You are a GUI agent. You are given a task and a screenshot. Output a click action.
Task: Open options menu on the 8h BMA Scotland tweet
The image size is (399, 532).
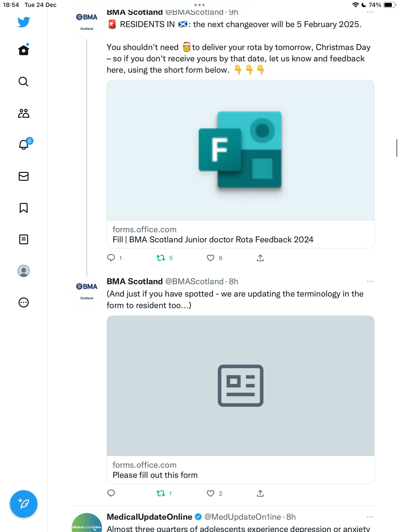pyautogui.click(x=370, y=282)
